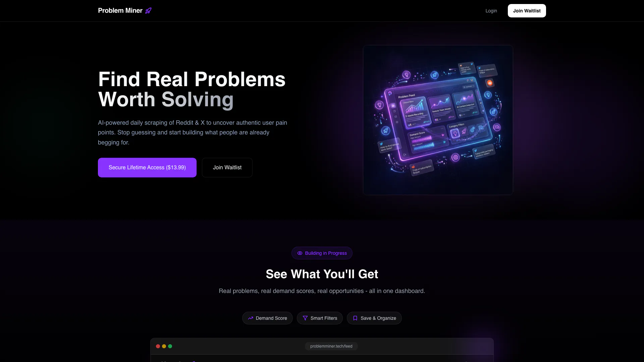Click the green dot in mock browser window

pos(170,346)
